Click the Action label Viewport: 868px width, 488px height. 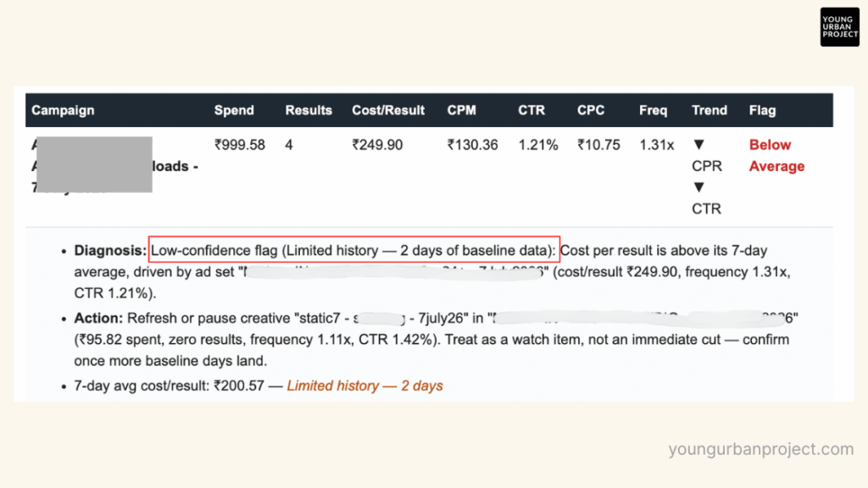tap(98, 319)
